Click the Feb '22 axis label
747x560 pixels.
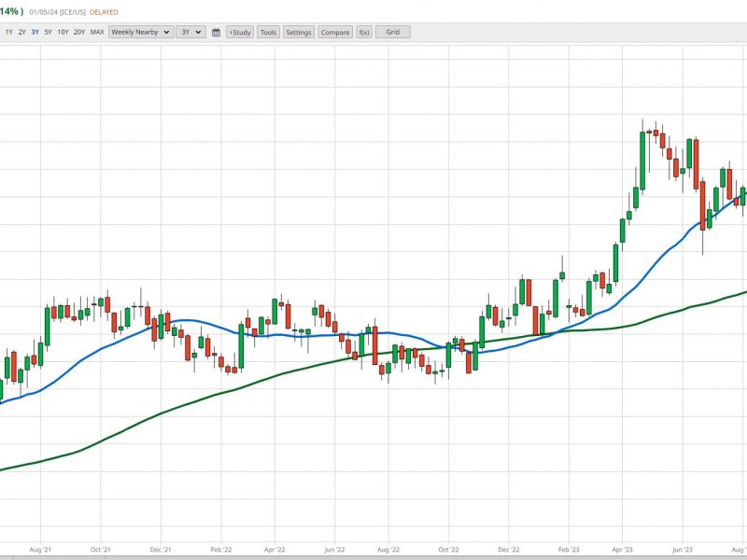[x=221, y=550]
